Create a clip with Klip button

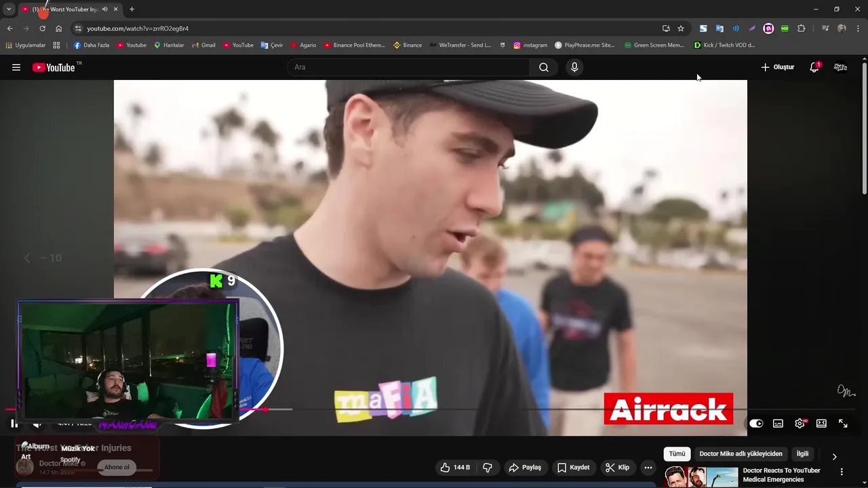coord(618,467)
